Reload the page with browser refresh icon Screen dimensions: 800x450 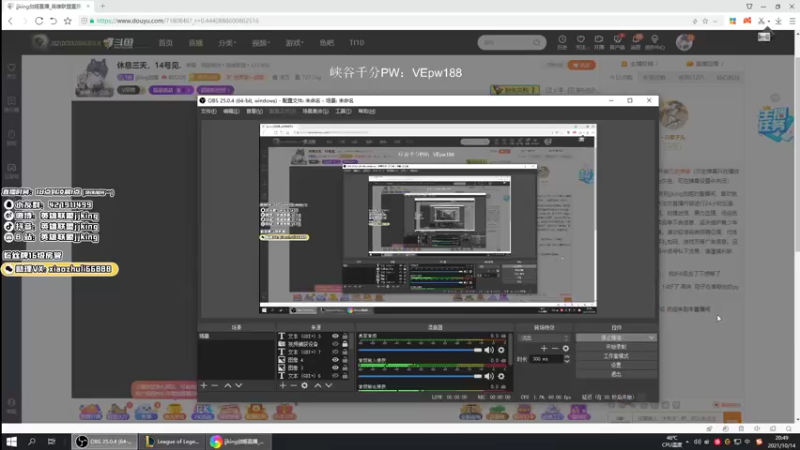tap(39, 21)
